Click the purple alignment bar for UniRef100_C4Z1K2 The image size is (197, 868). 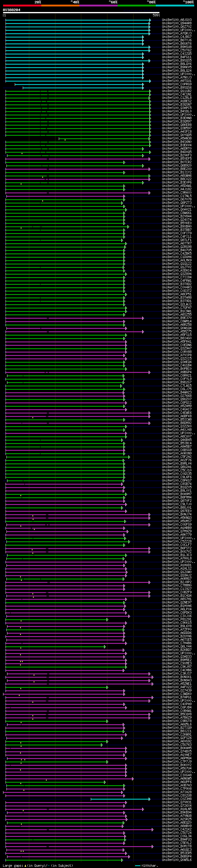pyautogui.click(x=79, y=830)
